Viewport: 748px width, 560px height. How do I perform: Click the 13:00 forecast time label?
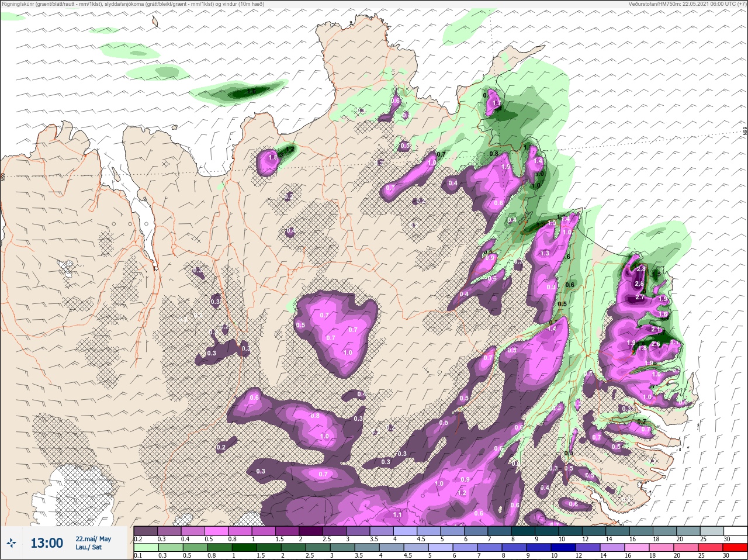[47, 544]
